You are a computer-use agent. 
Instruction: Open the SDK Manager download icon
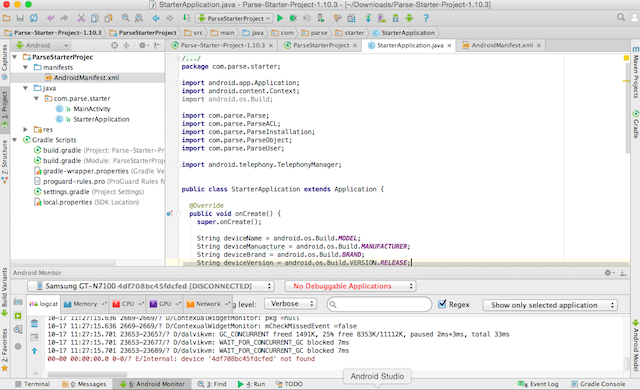tap(395, 18)
